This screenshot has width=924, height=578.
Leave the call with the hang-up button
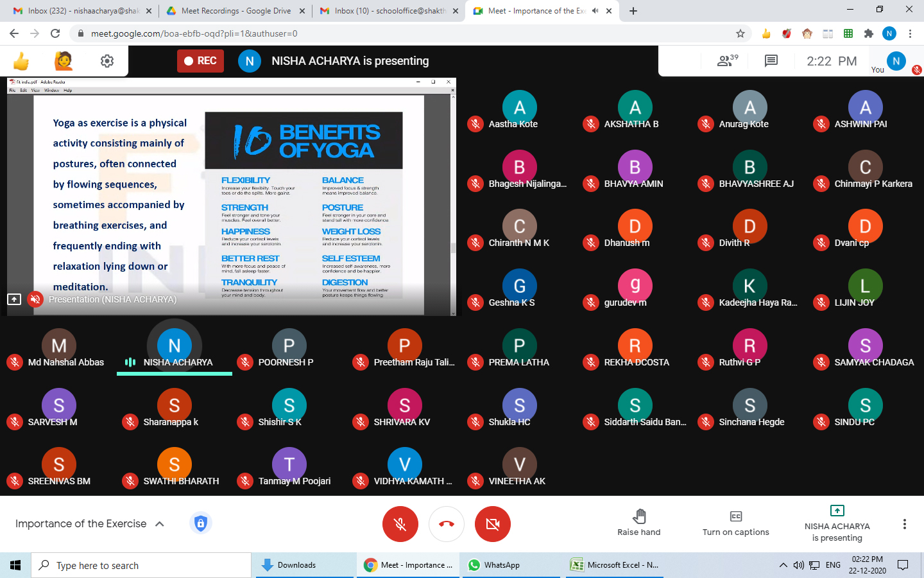pyautogui.click(x=447, y=524)
